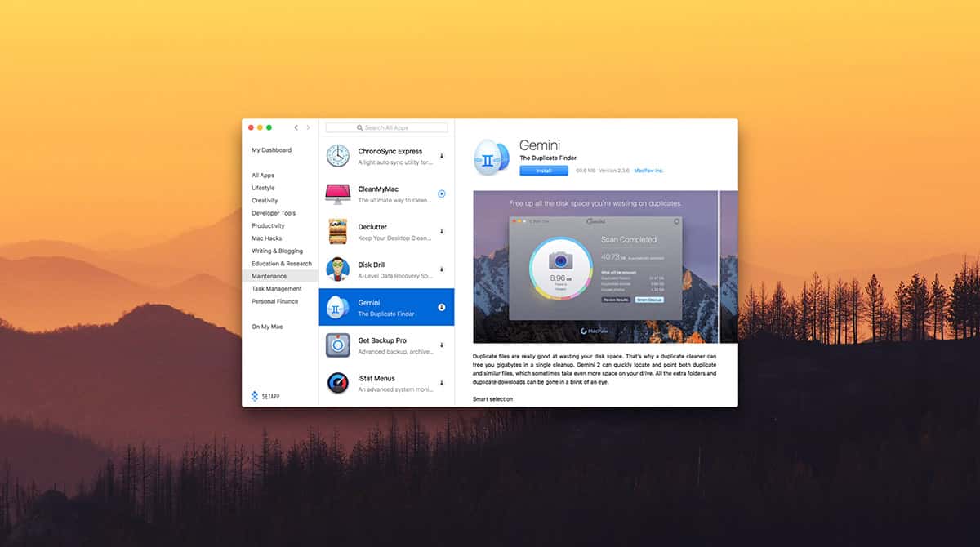Go back with the left chevron
This screenshot has height=547, width=980.
point(296,128)
